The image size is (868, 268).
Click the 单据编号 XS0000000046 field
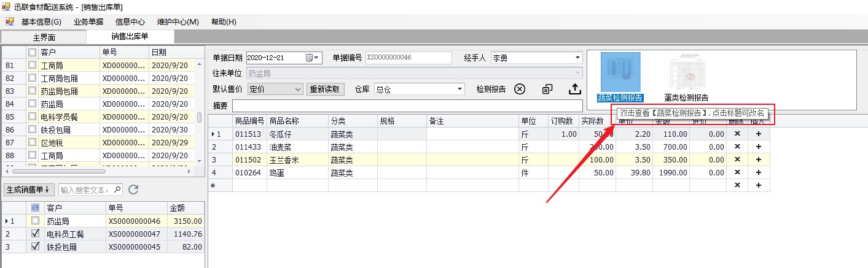tap(409, 58)
